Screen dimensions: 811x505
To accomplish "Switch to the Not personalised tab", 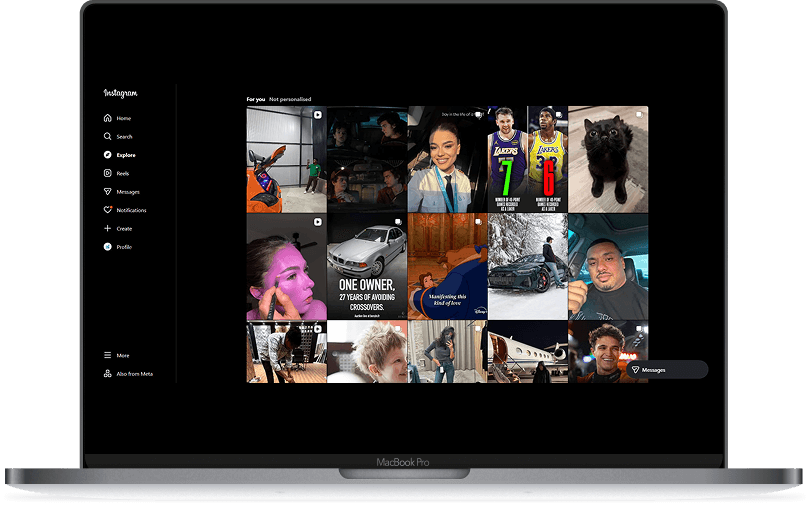I will click(x=290, y=99).
